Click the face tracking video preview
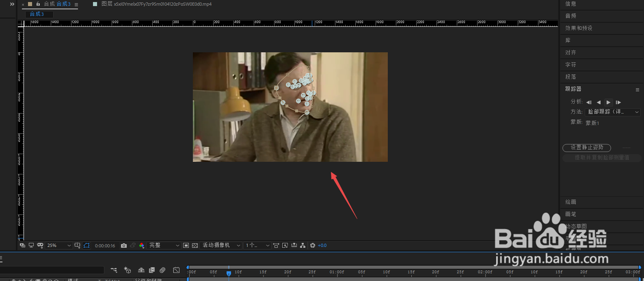The height and width of the screenshot is (281, 644). pos(290,107)
